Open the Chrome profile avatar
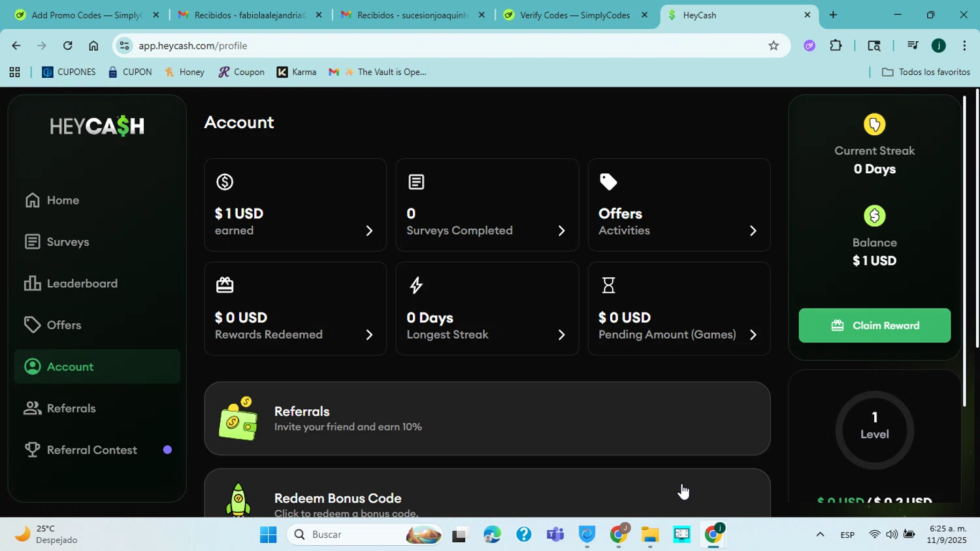 tap(939, 46)
